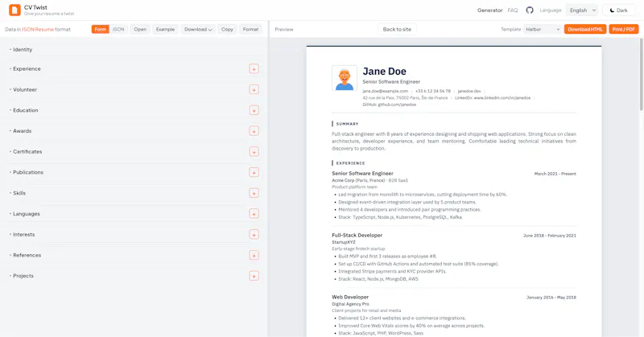Screen dimensions: 644x337
Task: Click the janedoe.dev website link
Action: 469,91
